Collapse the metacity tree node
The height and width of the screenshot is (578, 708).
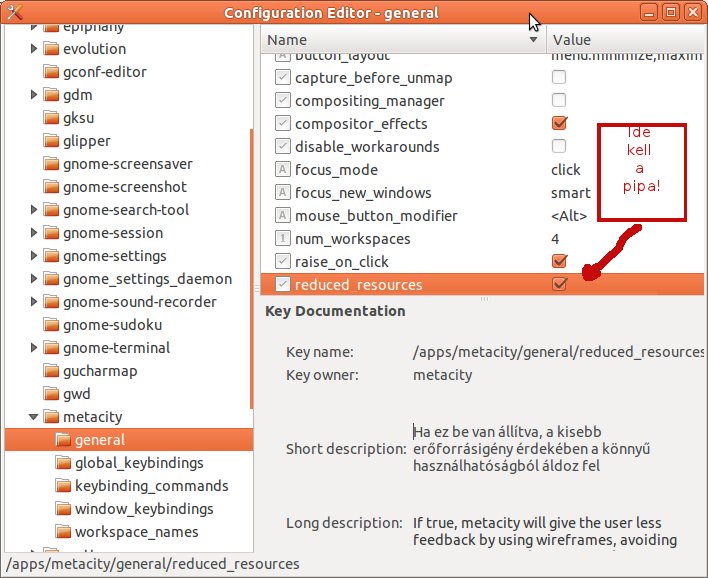pos(33,416)
